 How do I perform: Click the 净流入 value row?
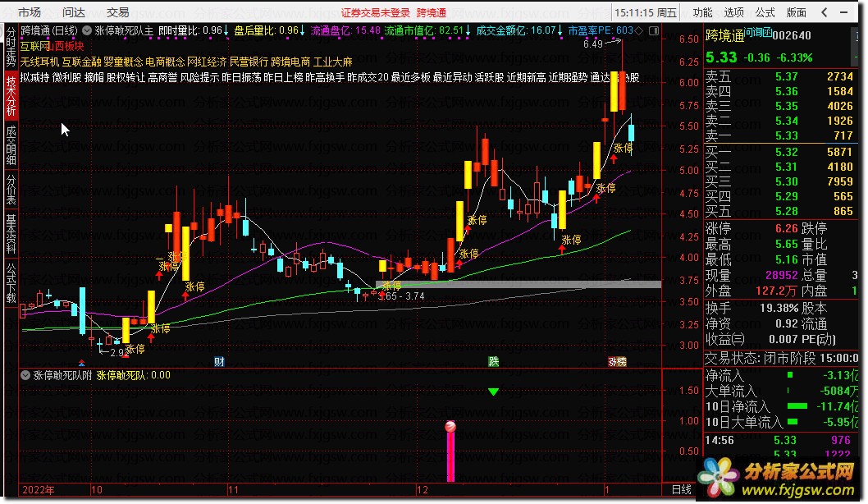781,375
